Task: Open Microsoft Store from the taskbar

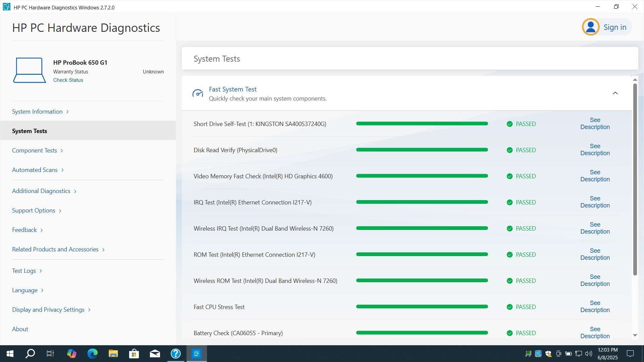Action: [x=134, y=354]
